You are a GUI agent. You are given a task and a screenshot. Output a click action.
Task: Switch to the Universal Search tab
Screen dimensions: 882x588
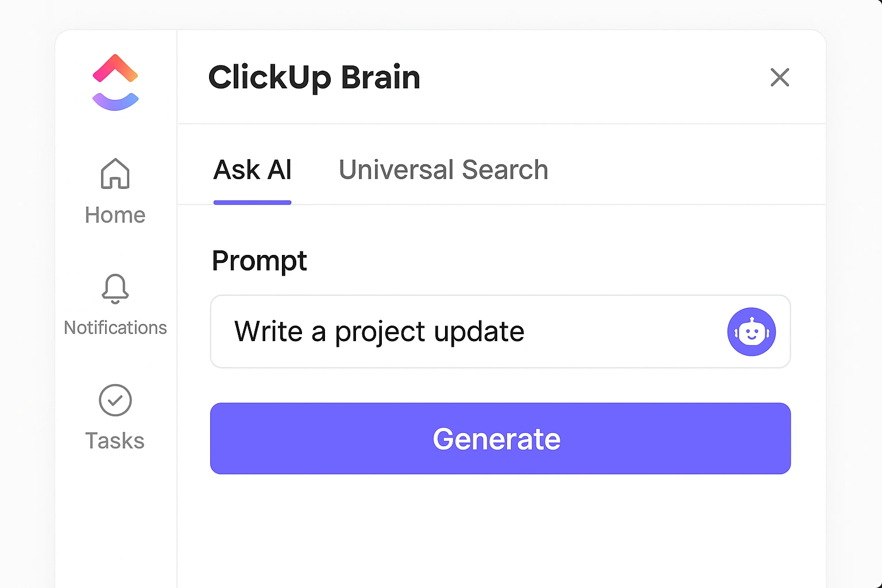click(x=443, y=169)
